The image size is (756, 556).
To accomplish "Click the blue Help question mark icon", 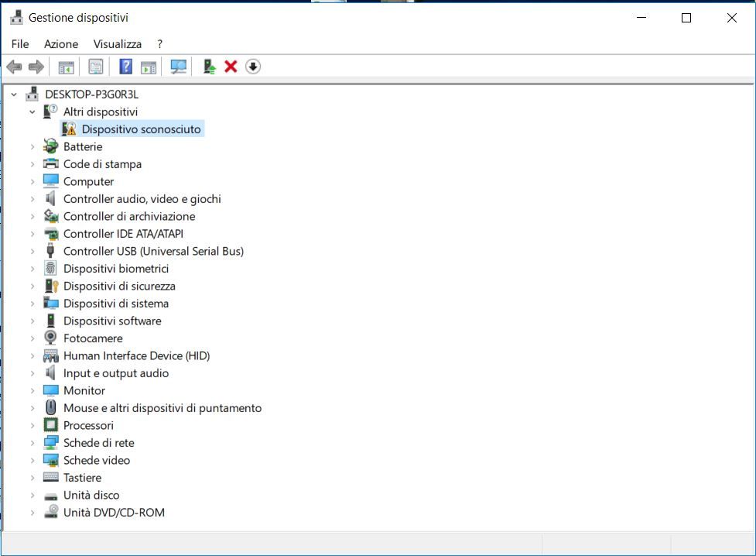I will pyautogui.click(x=125, y=67).
